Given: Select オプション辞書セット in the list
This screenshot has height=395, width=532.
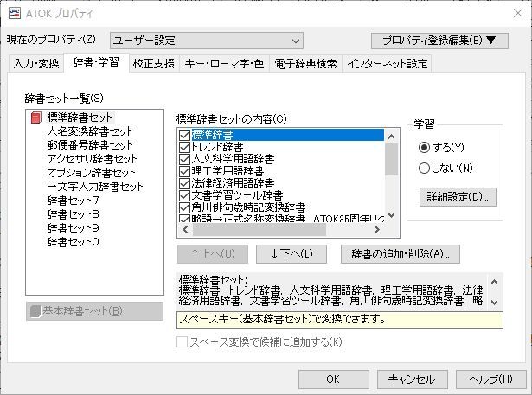Looking at the screenshot, I should click(92, 173).
